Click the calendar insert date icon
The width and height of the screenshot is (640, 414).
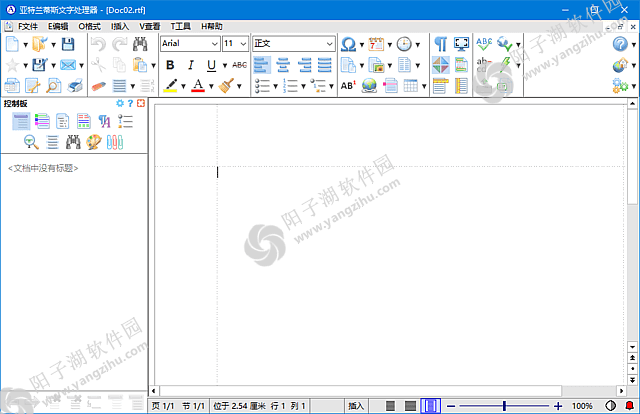coord(376,44)
